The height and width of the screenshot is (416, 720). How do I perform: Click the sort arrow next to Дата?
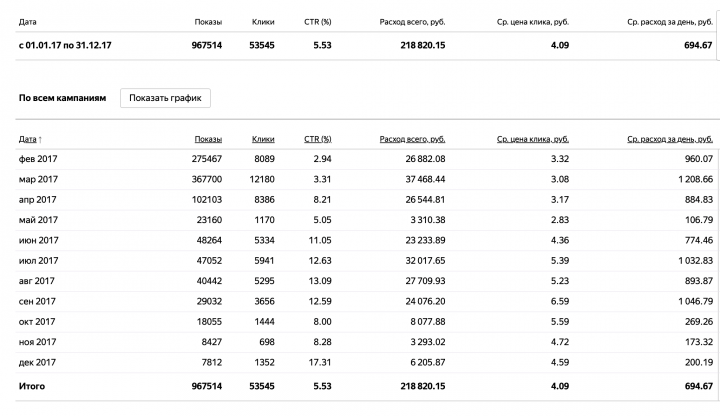tap(40, 140)
